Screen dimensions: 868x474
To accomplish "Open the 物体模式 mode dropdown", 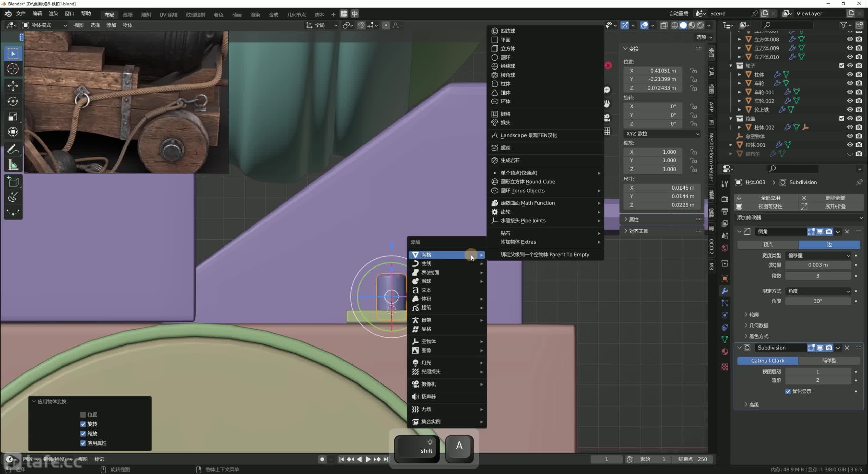I will pyautogui.click(x=45, y=25).
